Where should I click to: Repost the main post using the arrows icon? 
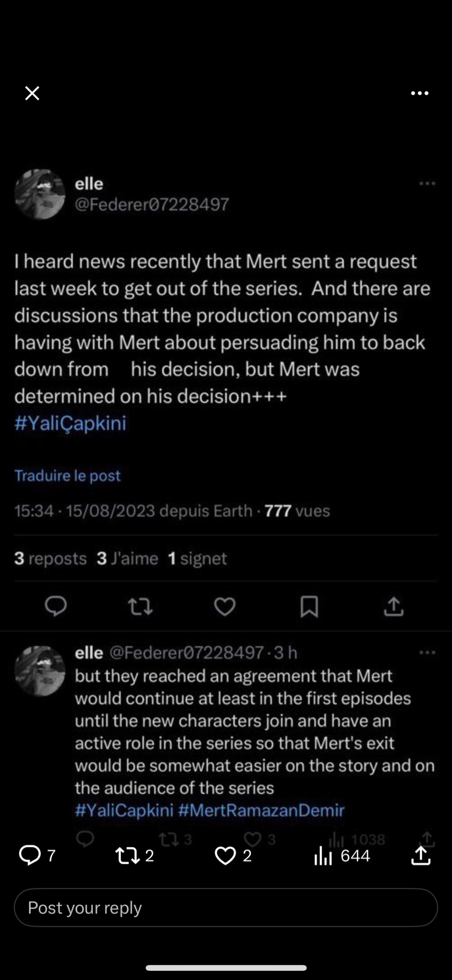click(140, 607)
